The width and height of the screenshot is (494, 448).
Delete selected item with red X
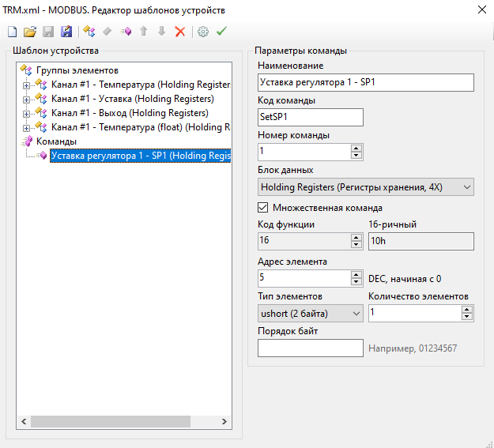tap(180, 32)
